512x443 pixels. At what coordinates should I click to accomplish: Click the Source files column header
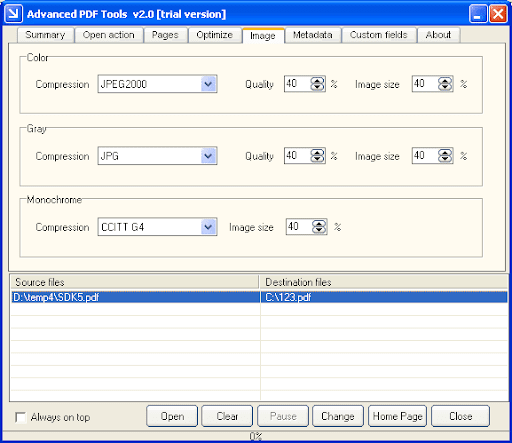[x=134, y=282]
